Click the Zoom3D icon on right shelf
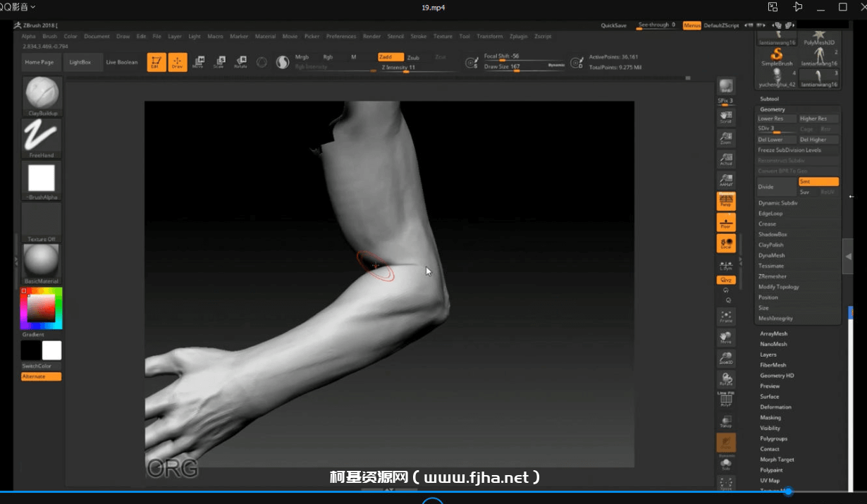 click(726, 358)
